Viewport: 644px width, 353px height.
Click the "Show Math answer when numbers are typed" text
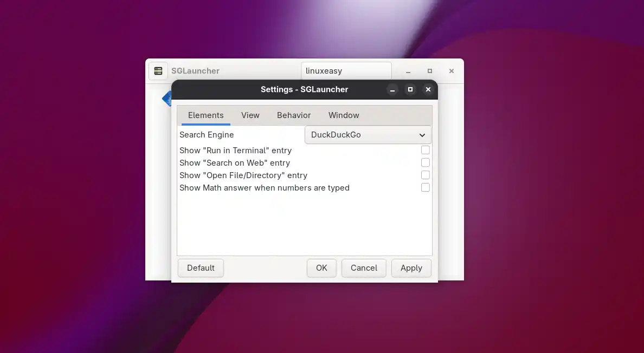265,188
